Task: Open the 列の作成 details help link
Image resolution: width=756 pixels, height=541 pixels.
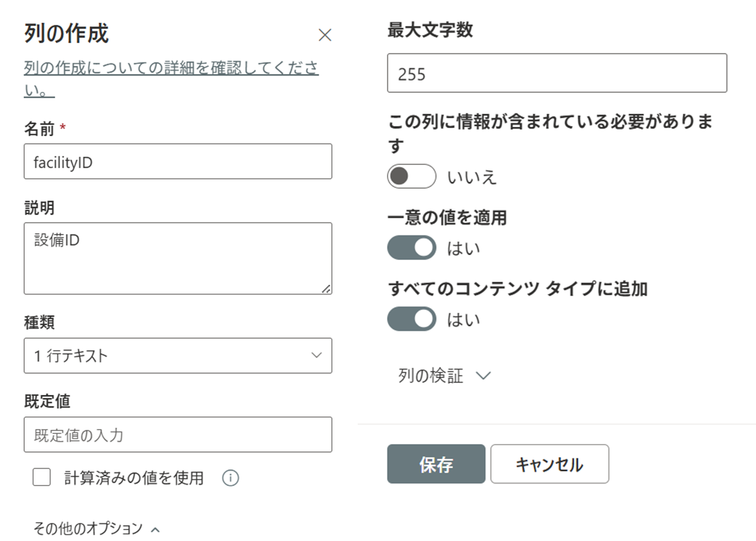Action: (x=171, y=69)
